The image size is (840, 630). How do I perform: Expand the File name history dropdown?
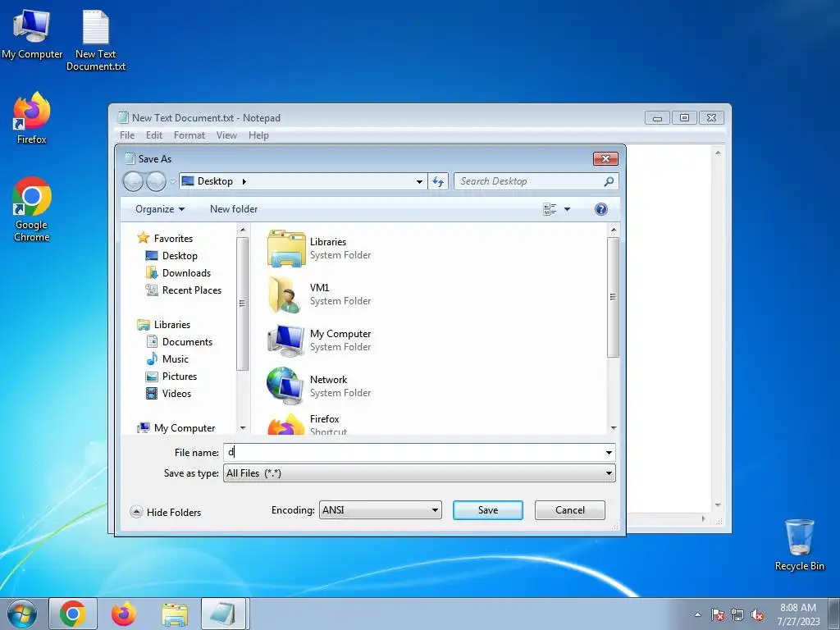coord(609,453)
